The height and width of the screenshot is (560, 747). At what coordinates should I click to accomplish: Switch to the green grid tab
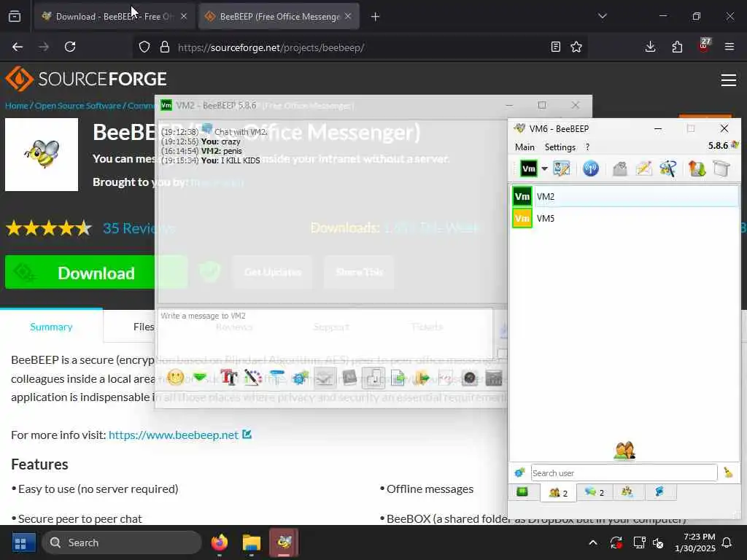pyautogui.click(x=522, y=492)
